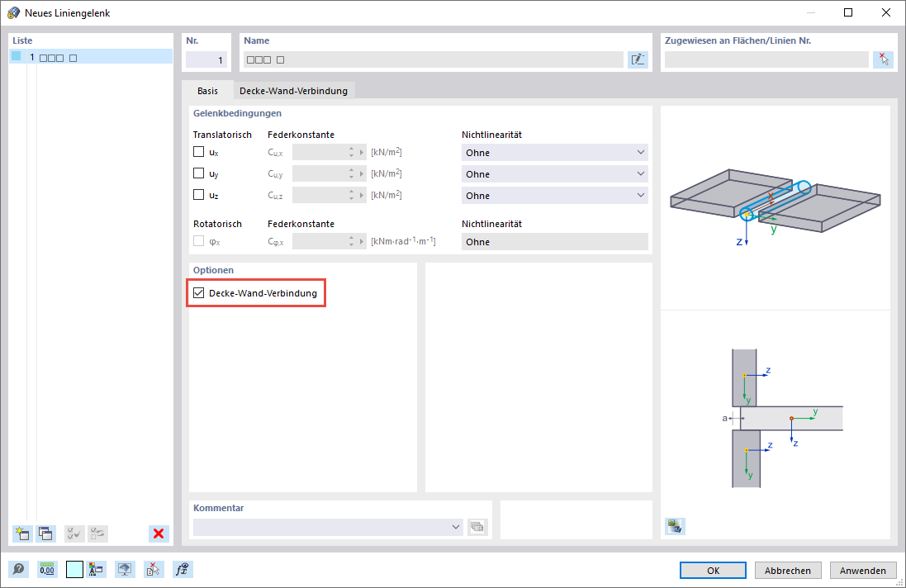
Task: Open the display properties icon with colored A
Action: (x=96, y=570)
